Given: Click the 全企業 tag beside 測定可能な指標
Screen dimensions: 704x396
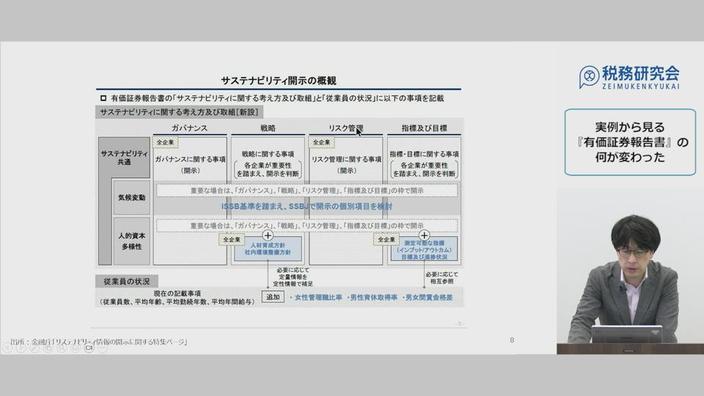Looking at the screenshot, I should 387,240.
